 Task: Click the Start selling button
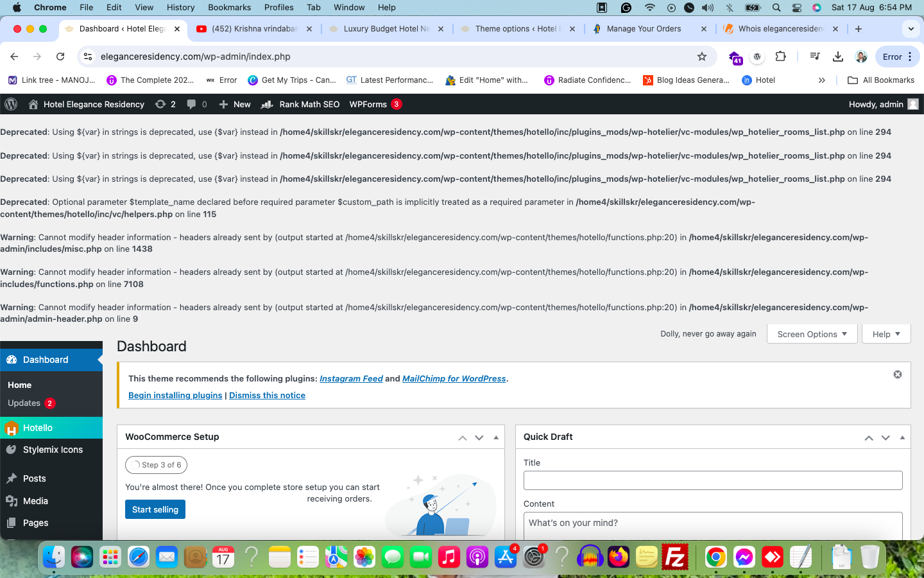click(155, 509)
